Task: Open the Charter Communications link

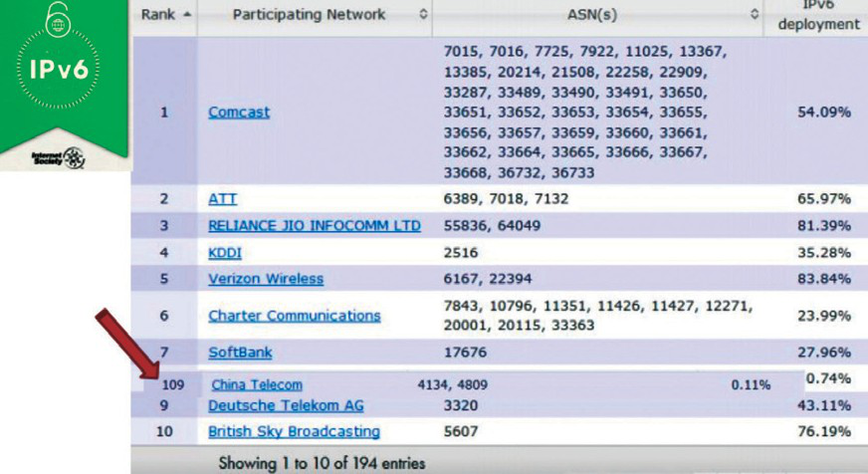Action: pyautogui.click(x=294, y=316)
